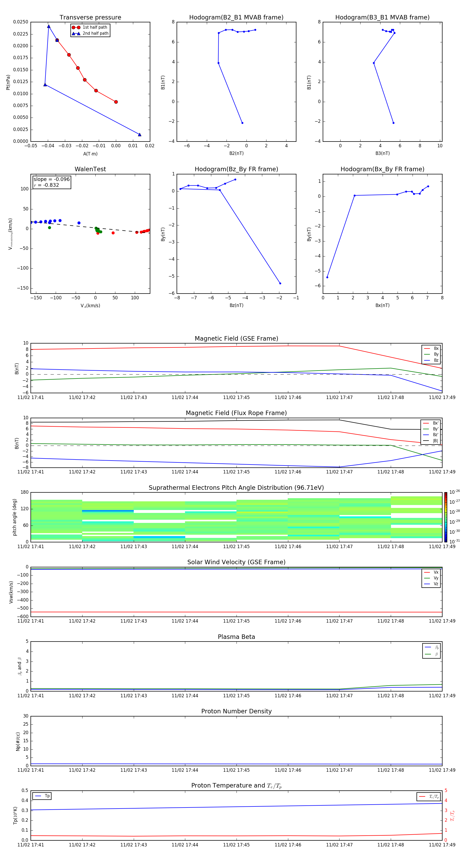Image resolution: width=473 pixels, height=868 pixels.
Task: Click the Bz' legend entry in Flux Rope panel
Action: [431, 435]
